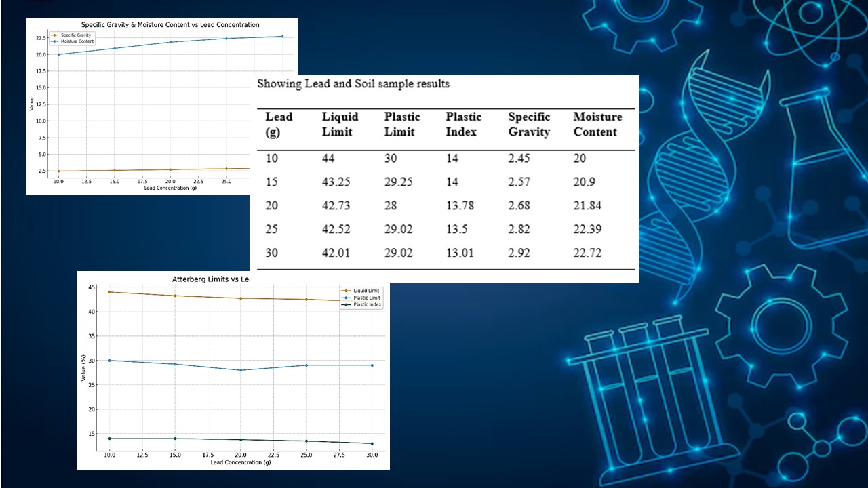The image size is (868, 488).
Task: Select Plastic Limit entry in chart legend
Action: [x=368, y=298]
